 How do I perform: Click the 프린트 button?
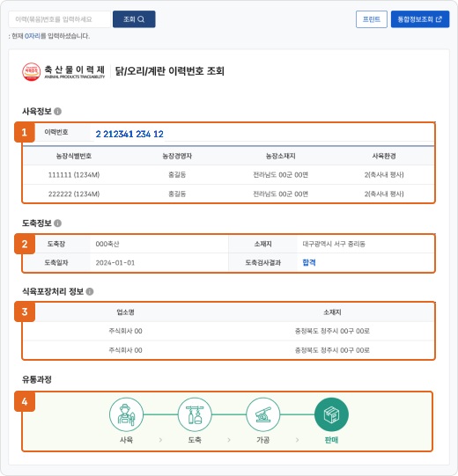[372, 19]
